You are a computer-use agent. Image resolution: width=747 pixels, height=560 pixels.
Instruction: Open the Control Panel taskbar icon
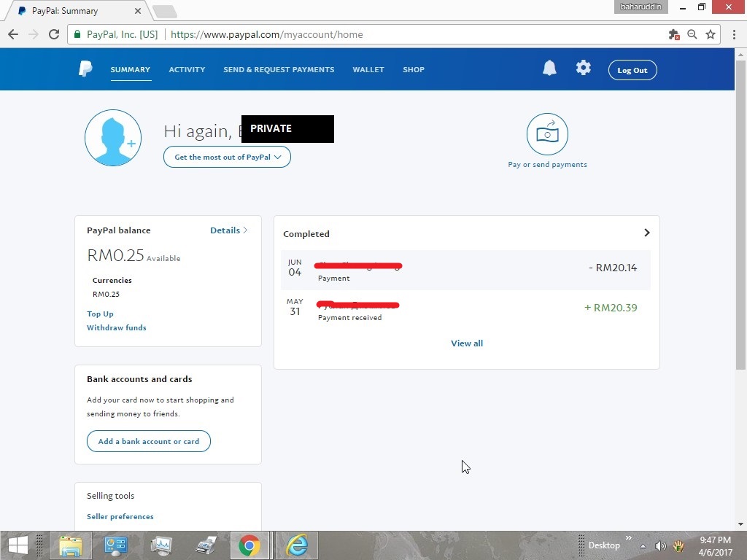click(x=116, y=545)
